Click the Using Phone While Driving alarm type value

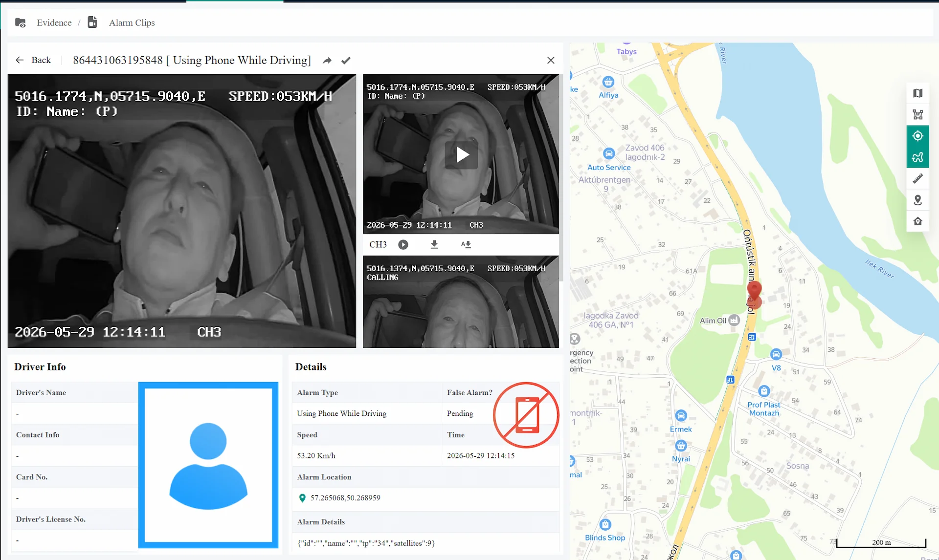point(342,413)
